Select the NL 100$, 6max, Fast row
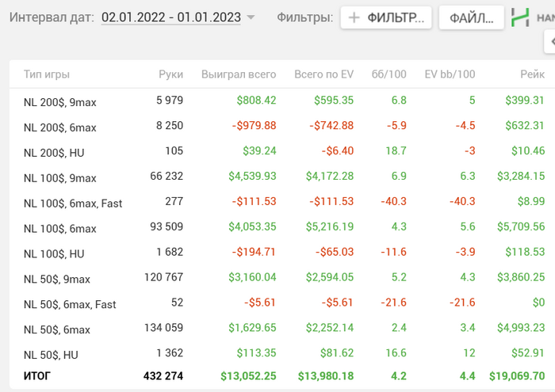This screenshot has width=555, height=392. [282, 202]
